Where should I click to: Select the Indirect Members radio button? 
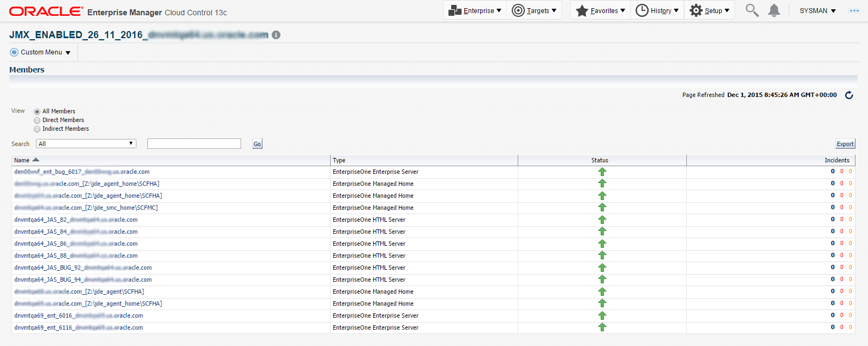click(37, 129)
